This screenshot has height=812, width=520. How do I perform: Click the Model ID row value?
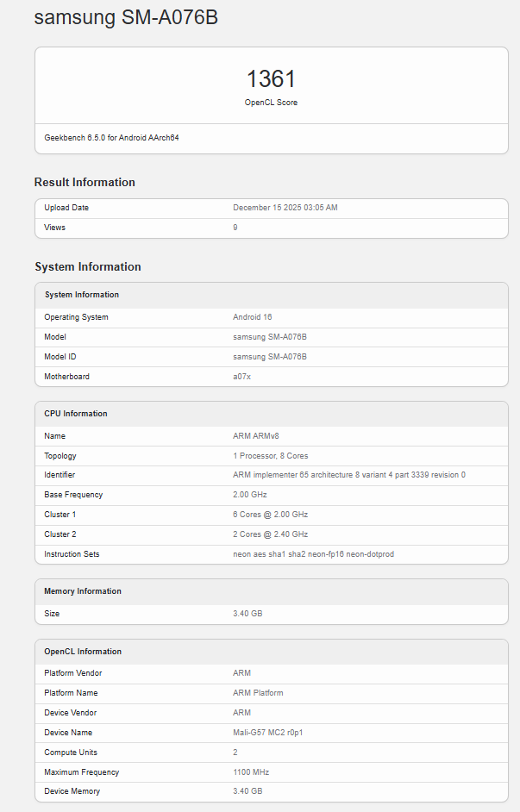(x=270, y=357)
